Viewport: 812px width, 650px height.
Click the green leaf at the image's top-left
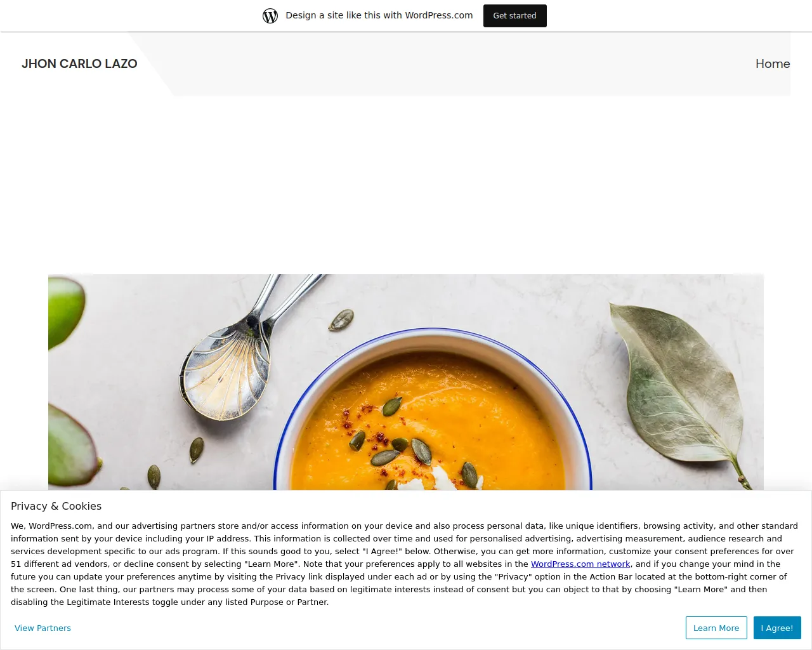coord(65,311)
